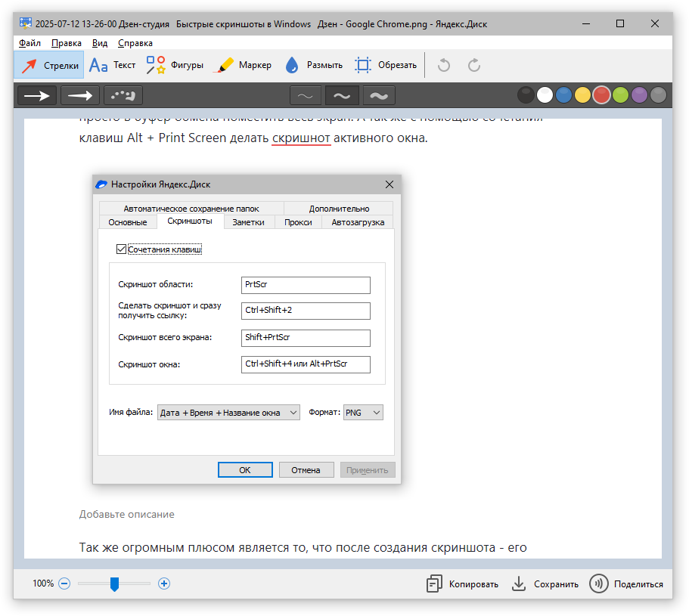Select the Размыть blur tool

[x=314, y=65]
